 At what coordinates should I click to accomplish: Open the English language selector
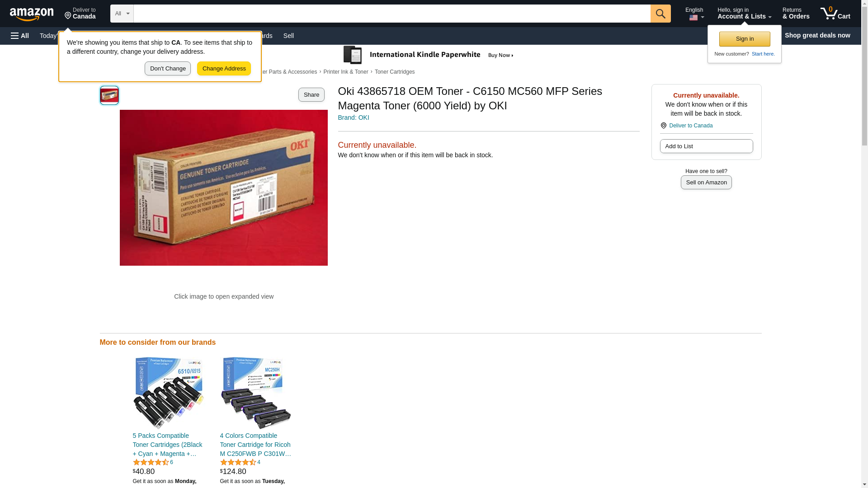click(x=694, y=14)
